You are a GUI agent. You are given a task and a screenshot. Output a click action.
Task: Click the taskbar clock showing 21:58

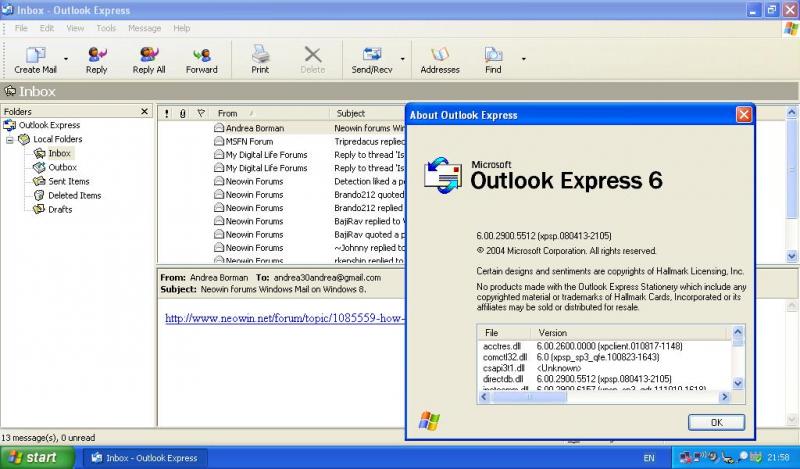778,457
